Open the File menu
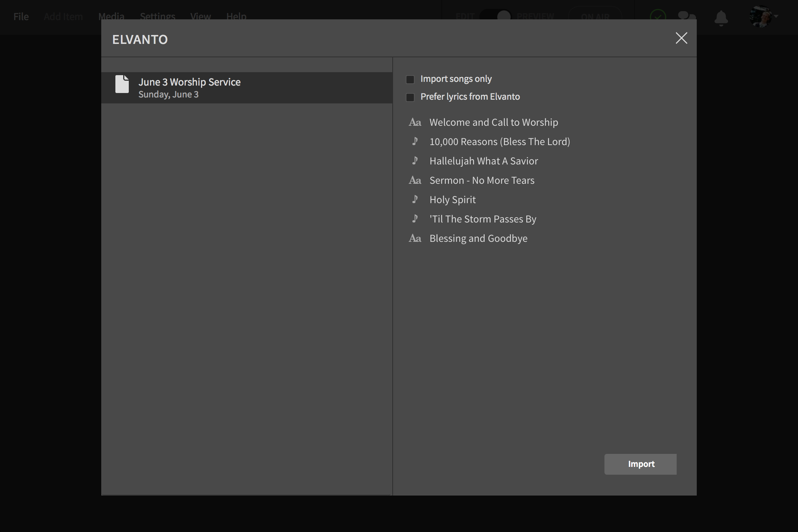The height and width of the screenshot is (532, 798). (x=21, y=16)
